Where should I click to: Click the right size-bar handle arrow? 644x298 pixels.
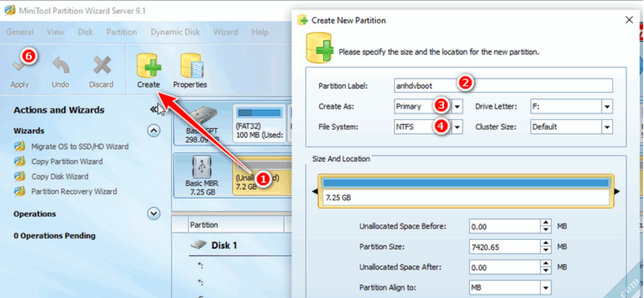tap(617, 192)
